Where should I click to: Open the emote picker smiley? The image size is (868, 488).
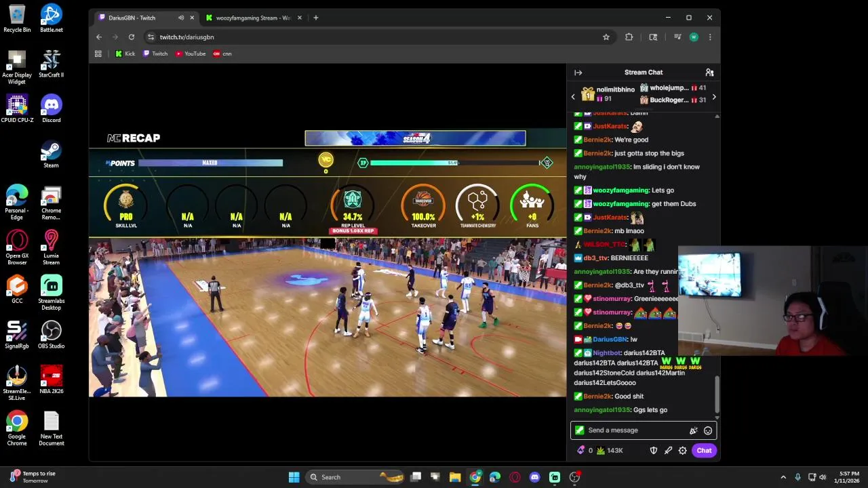tap(708, 430)
